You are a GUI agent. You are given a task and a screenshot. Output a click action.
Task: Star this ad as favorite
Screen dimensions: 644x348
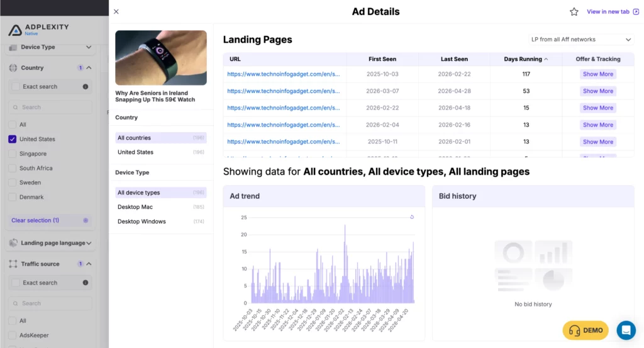tap(574, 12)
